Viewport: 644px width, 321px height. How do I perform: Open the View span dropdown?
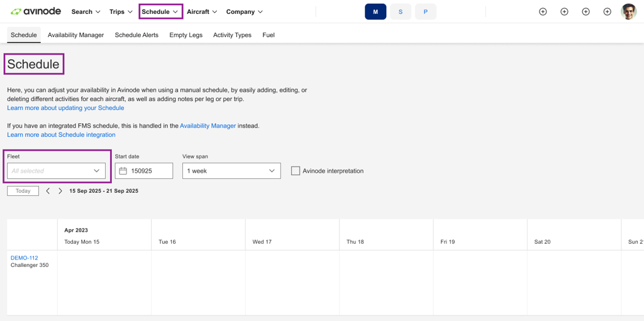coord(231,171)
